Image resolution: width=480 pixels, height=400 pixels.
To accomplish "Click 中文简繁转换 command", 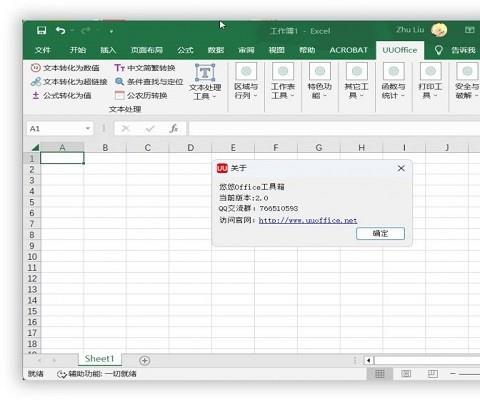I will (145, 68).
